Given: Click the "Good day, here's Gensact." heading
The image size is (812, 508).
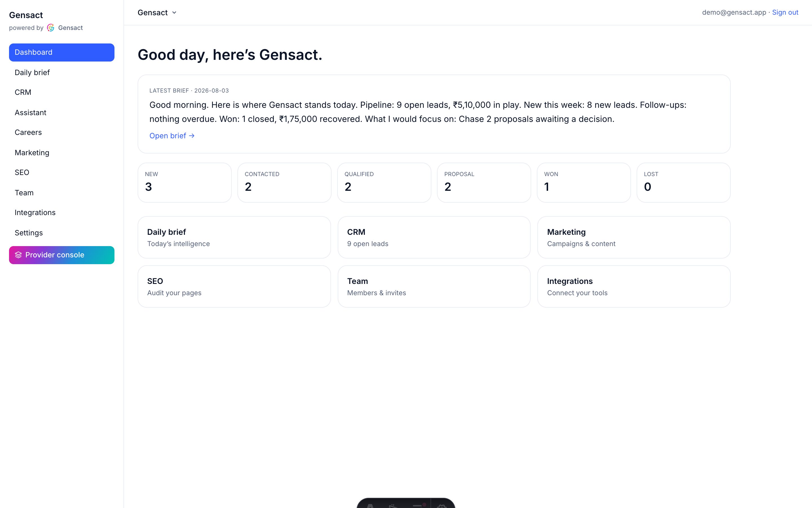Looking at the screenshot, I should click(230, 55).
